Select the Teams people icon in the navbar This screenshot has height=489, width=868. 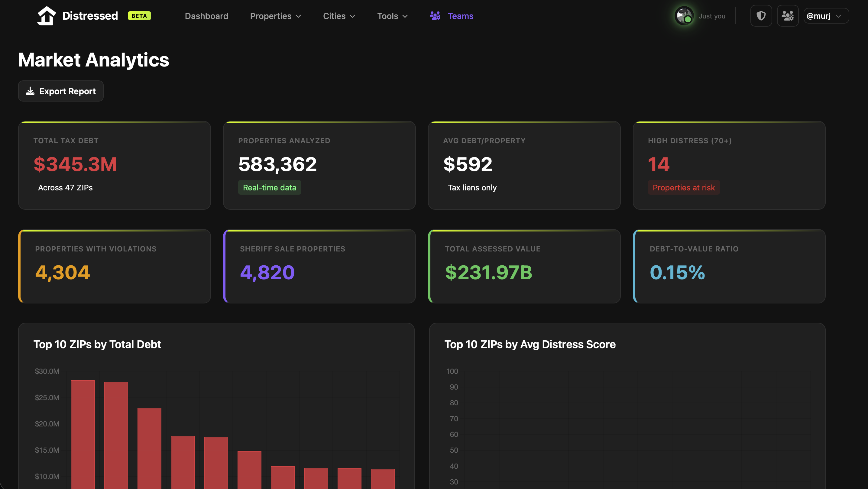click(435, 15)
